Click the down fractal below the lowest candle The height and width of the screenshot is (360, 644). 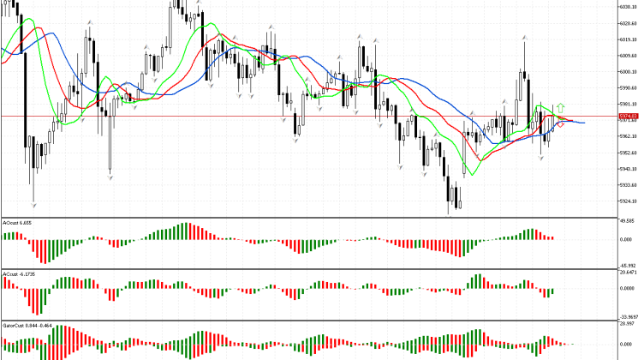tap(449, 214)
